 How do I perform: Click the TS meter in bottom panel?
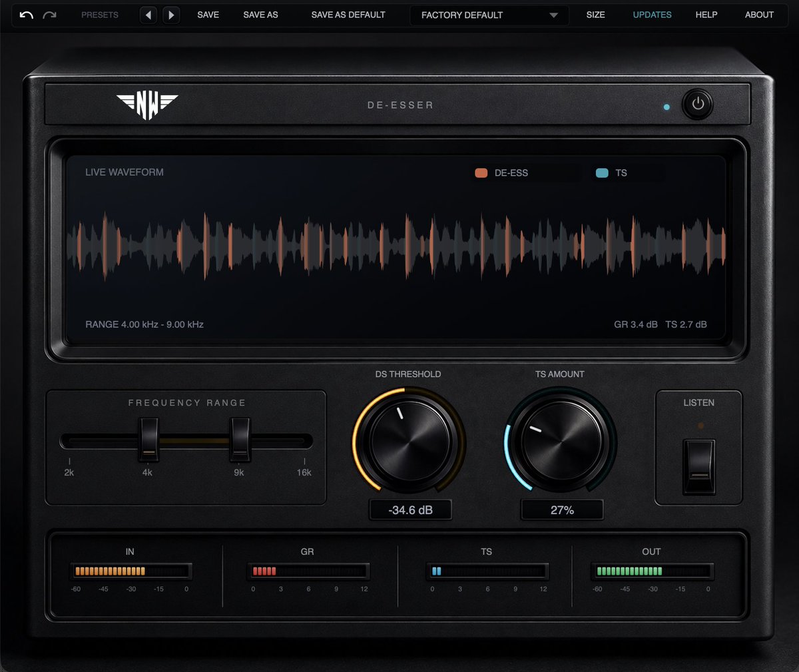(487, 571)
